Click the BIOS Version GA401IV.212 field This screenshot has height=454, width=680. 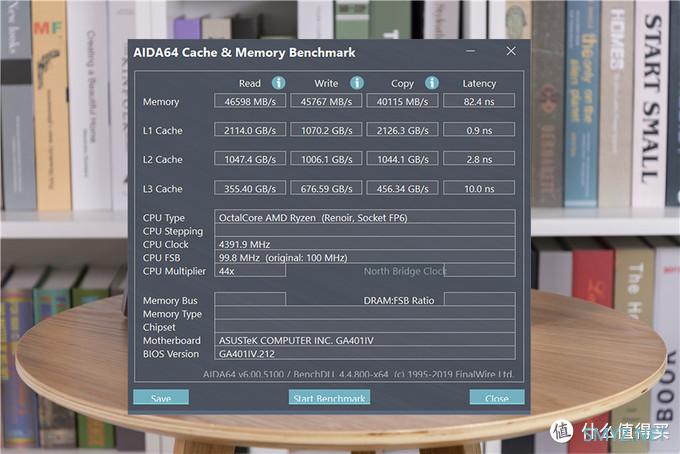[x=365, y=353]
